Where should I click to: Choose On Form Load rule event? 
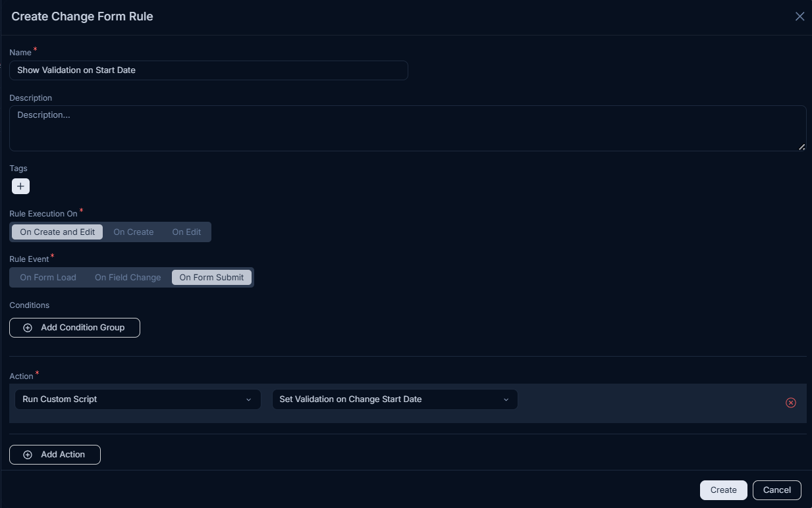(48, 277)
